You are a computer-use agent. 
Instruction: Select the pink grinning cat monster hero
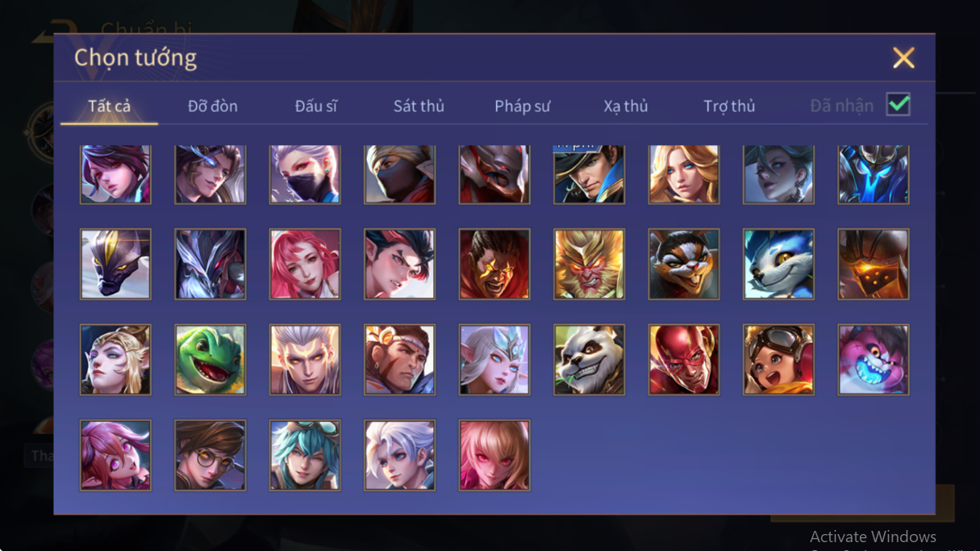[874, 360]
